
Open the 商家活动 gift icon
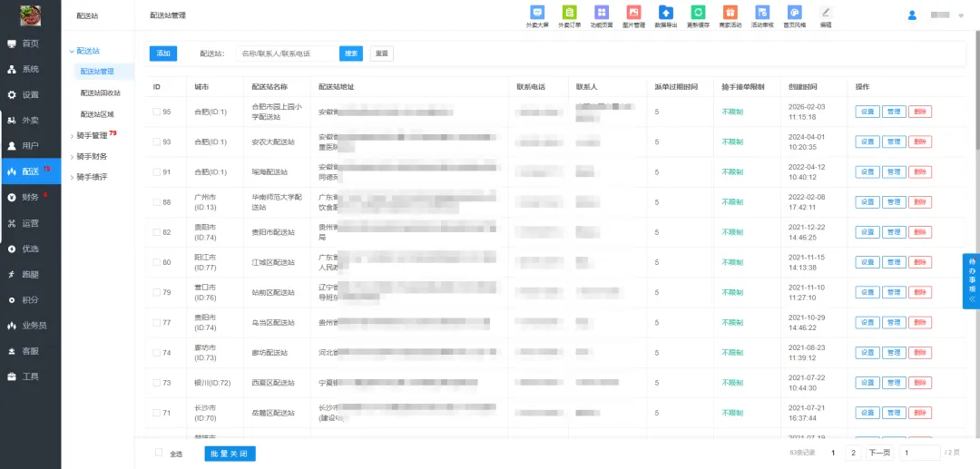coord(730,13)
